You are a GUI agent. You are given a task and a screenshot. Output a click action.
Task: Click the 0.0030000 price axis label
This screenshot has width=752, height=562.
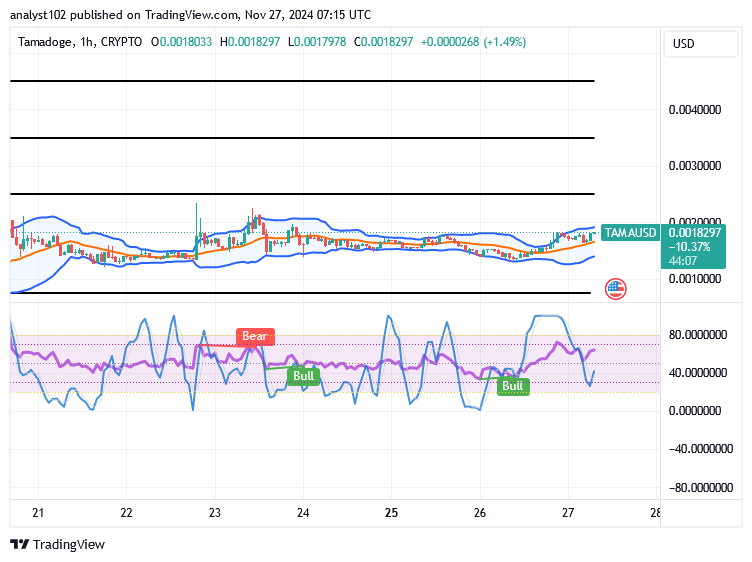[695, 166]
